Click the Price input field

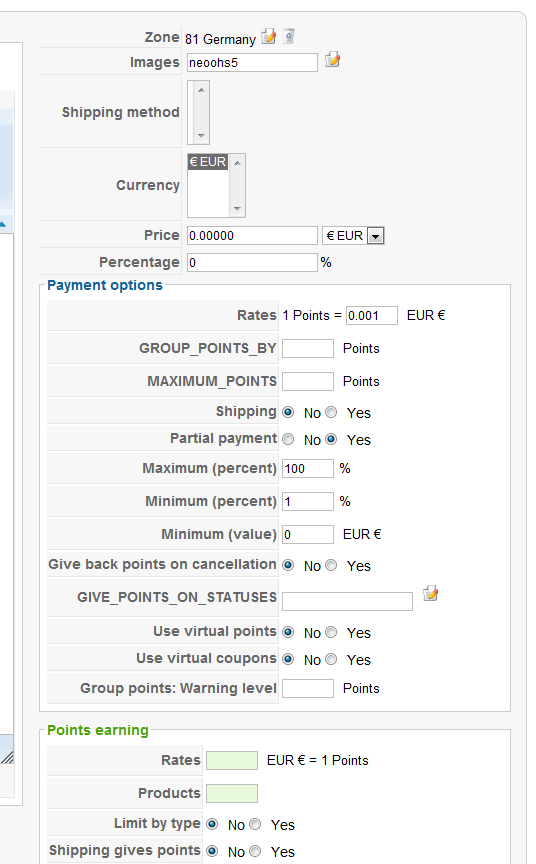coord(252,236)
